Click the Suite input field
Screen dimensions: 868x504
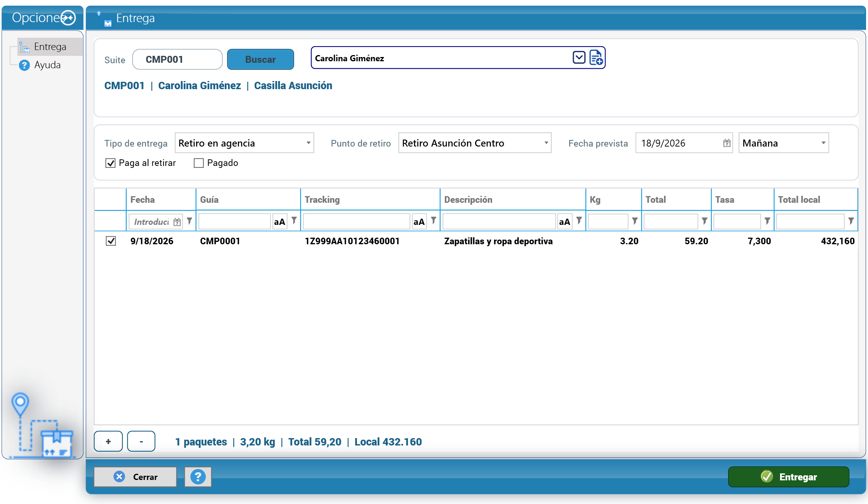177,59
